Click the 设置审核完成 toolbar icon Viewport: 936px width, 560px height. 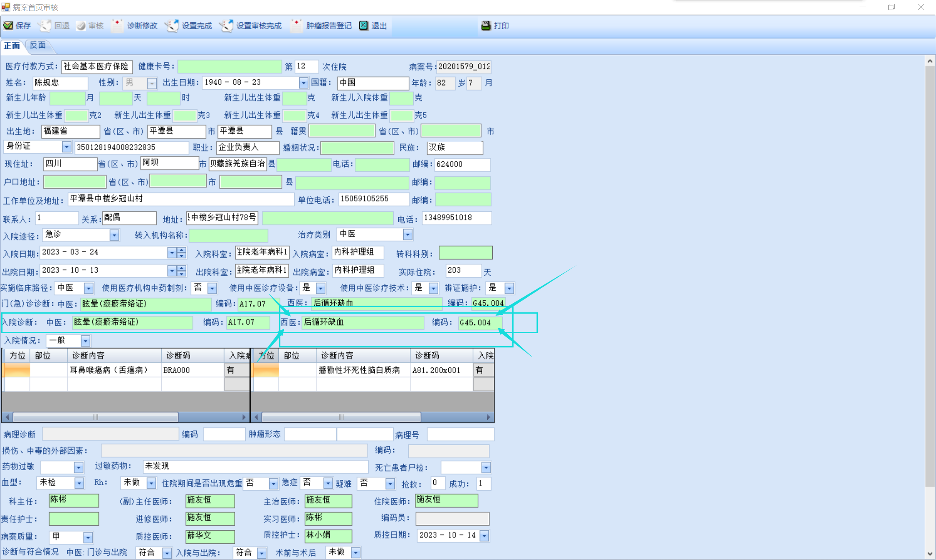coord(226,26)
